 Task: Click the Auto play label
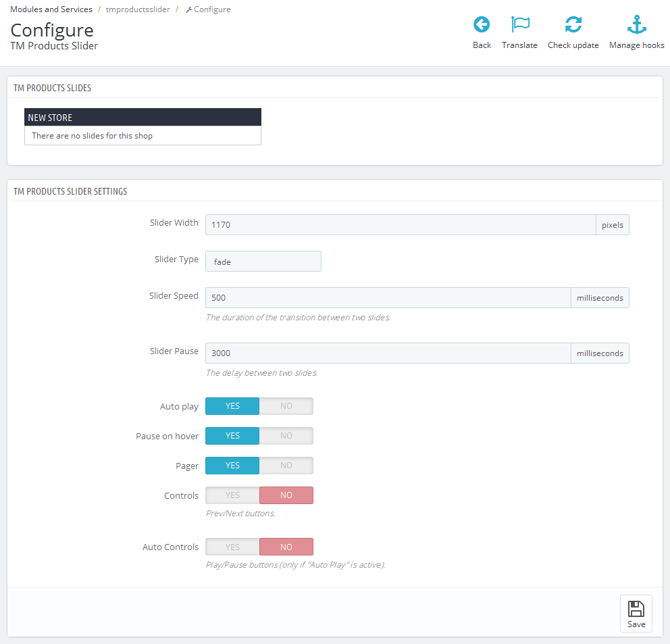180,406
